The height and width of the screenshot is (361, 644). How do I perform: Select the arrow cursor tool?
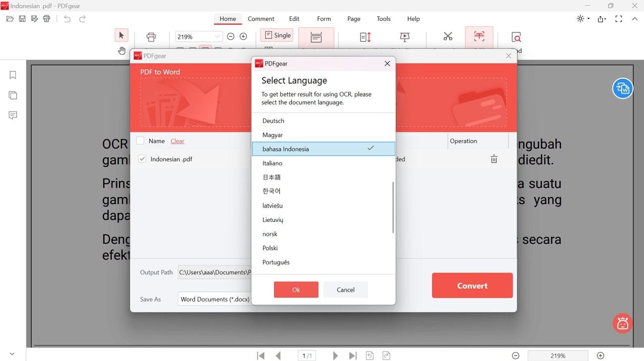pyautogui.click(x=121, y=35)
